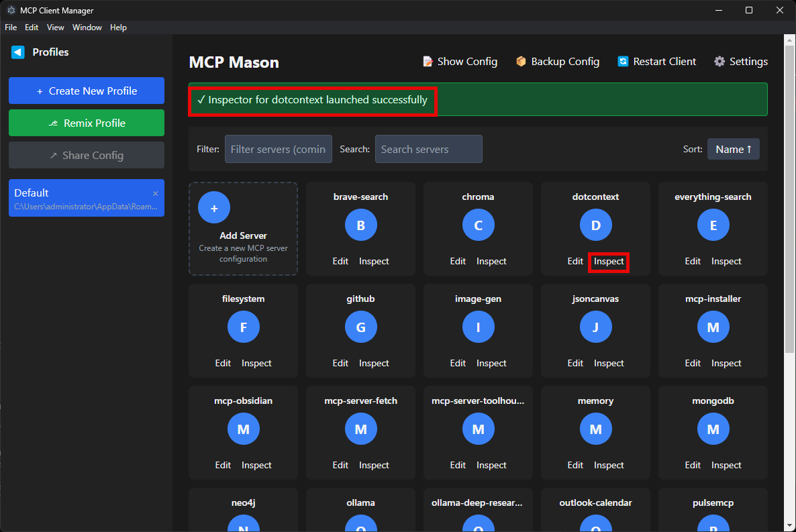This screenshot has width=796, height=532.
Task: Open the Name sort dropdown
Action: [733, 149]
